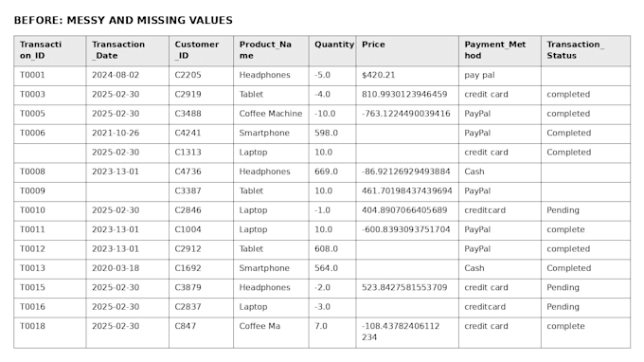Click the 'BEFORE: MESSY AND MISSING VALUES' heading
The width and height of the screenshot is (644, 362).
pos(123,20)
